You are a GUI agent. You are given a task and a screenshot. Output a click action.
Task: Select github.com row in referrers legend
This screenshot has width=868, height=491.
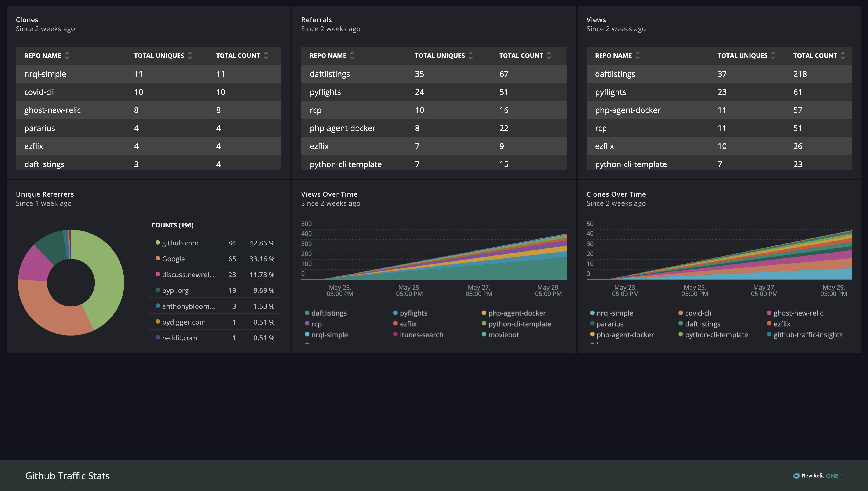pos(180,243)
